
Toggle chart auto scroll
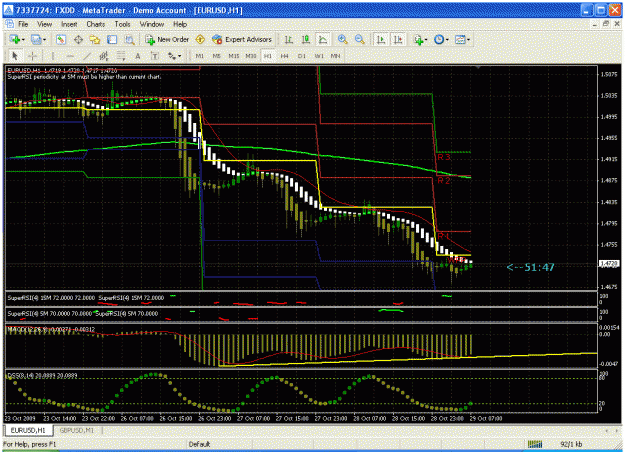pos(381,39)
